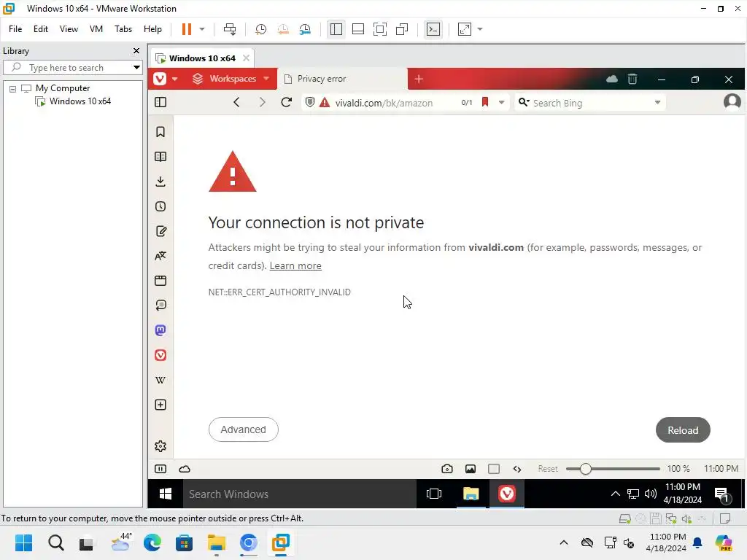Capture page with camera icon

click(x=447, y=469)
